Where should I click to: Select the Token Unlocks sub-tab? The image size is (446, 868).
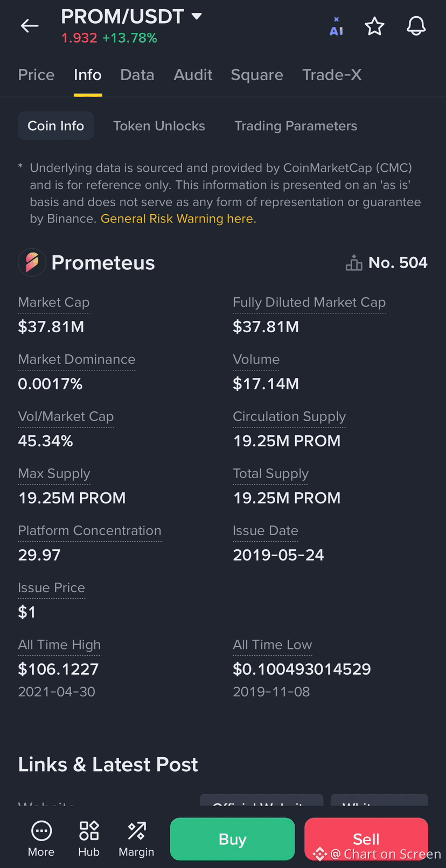pyautogui.click(x=159, y=126)
